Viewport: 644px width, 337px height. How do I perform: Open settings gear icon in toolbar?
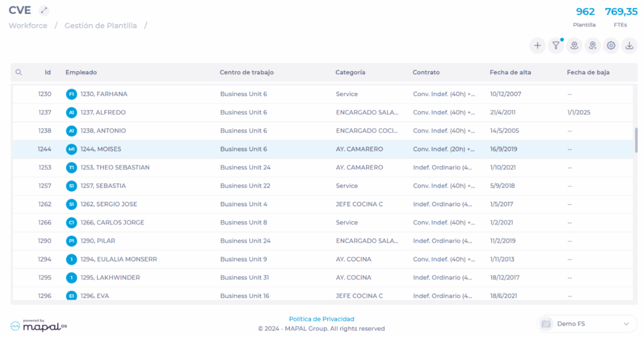[611, 45]
